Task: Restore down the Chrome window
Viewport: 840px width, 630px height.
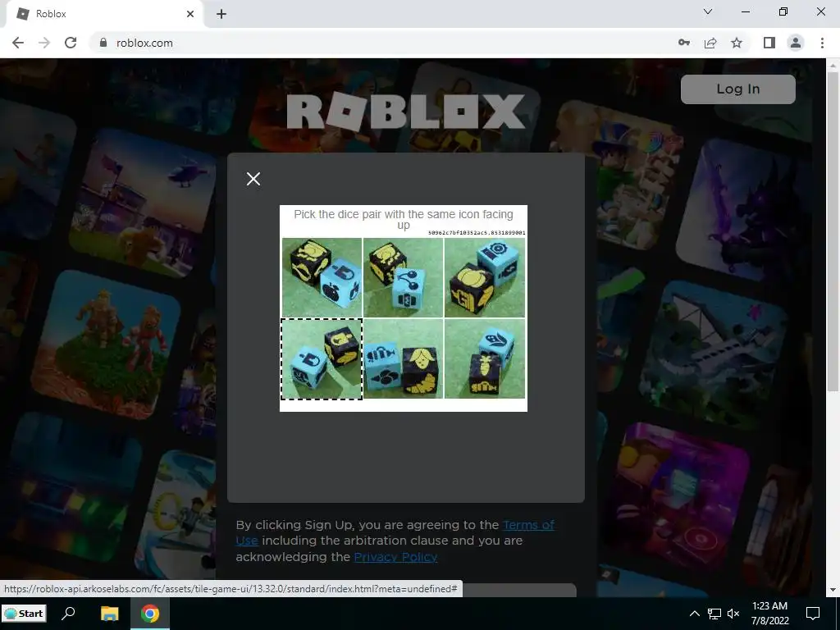Action: tap(783, 11)
